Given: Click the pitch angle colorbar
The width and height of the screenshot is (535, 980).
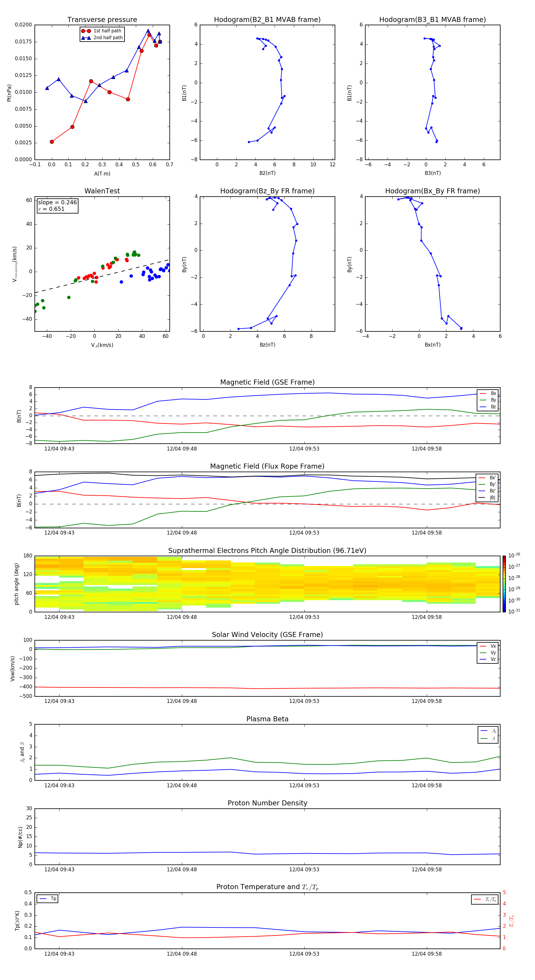Looking at the screenshot, I should [504, 584].
